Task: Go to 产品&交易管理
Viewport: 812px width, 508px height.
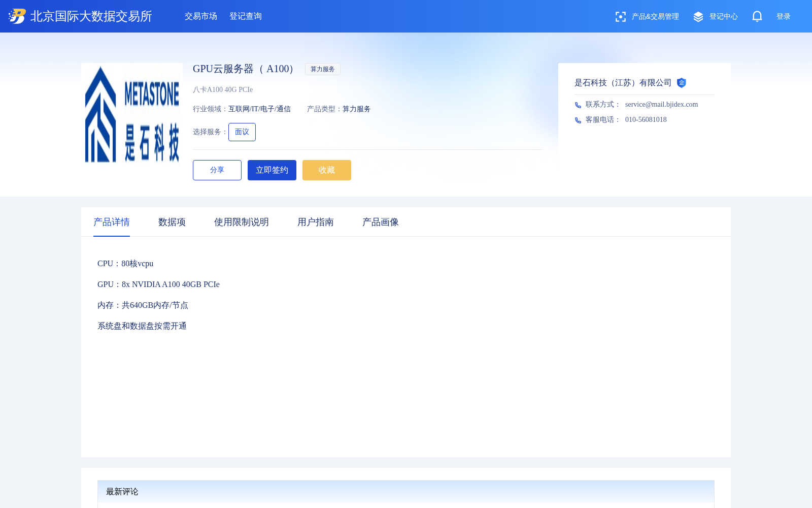Action: [655, 17]
